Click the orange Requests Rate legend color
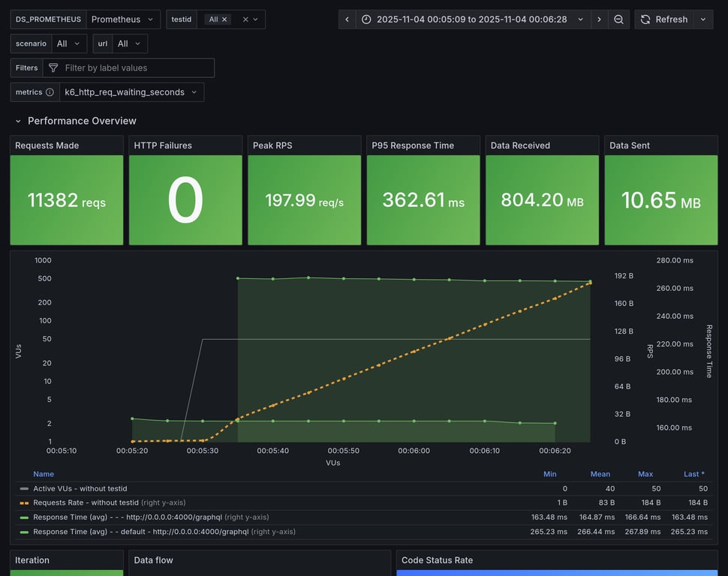 pyautogui.click(x=24, y=502)
